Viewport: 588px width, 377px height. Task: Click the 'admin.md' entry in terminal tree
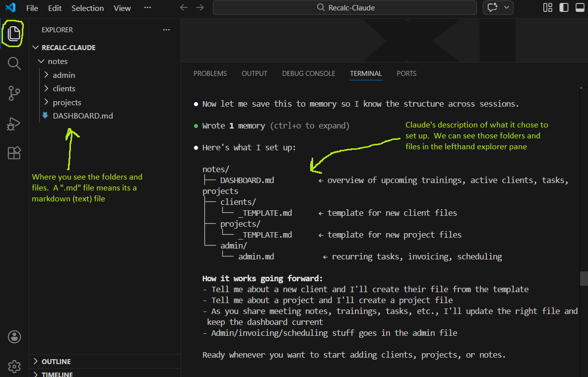click(x=256, y=256)
